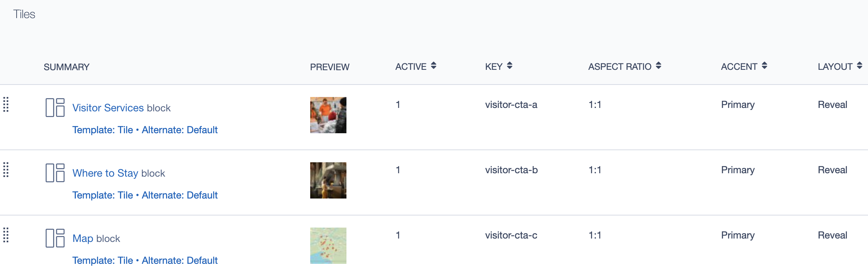Image resolution: width=868 pixels, height=274 pixels.
Task: Click the map preview thumbnail
Action: coord(328,245)
